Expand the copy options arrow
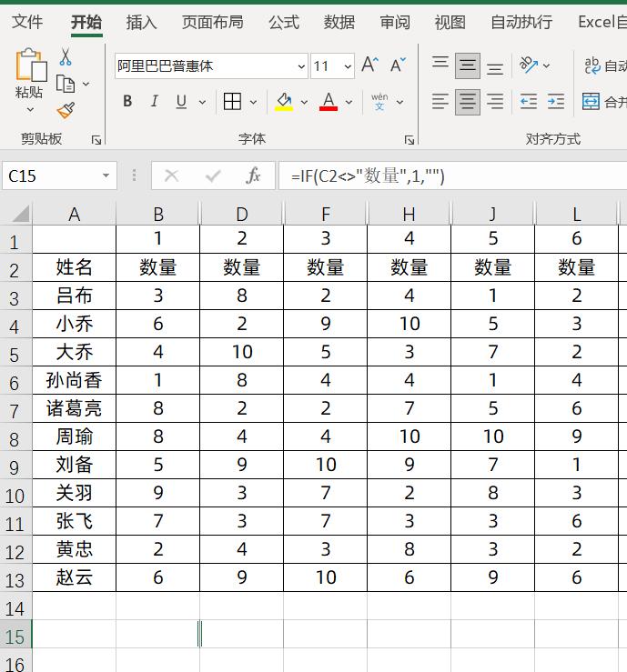627x672 pixels. (86, 84)
